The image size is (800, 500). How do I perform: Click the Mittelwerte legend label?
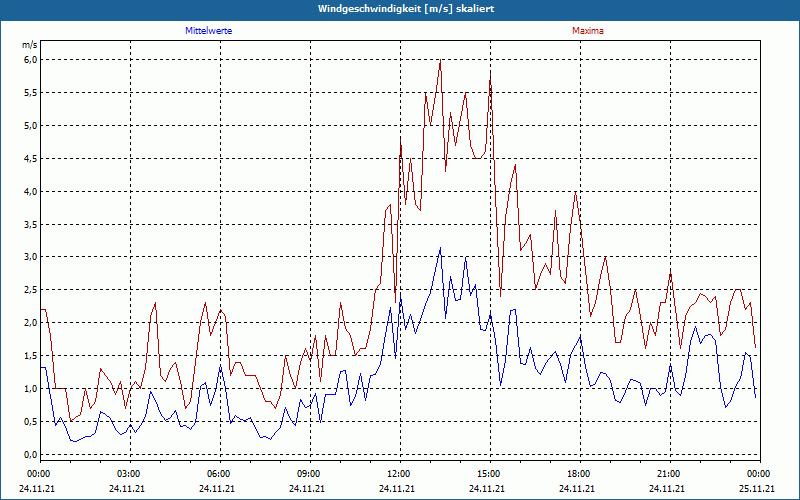click(209, 31)
